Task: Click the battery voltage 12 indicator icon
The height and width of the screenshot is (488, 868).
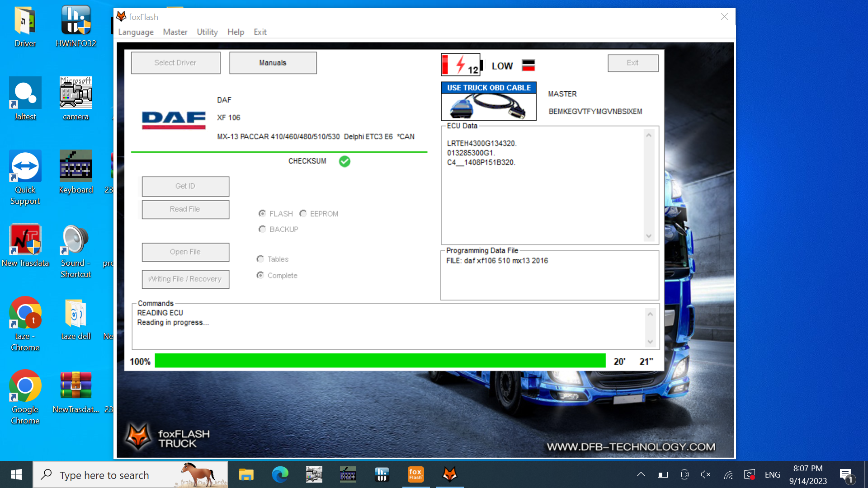Action: click(462, 65)
